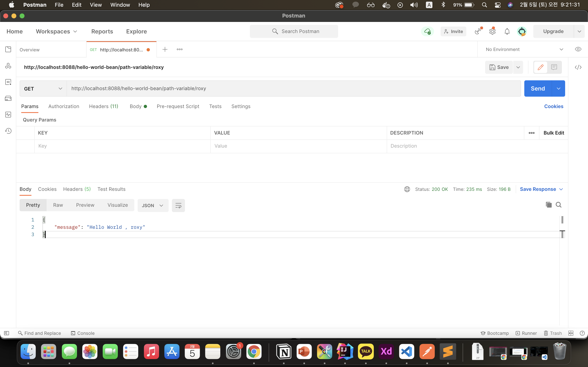Switch to the Authorization tab
Image resolution: width=588 pixels, height=367 pixels.
[x=64, y=106]
